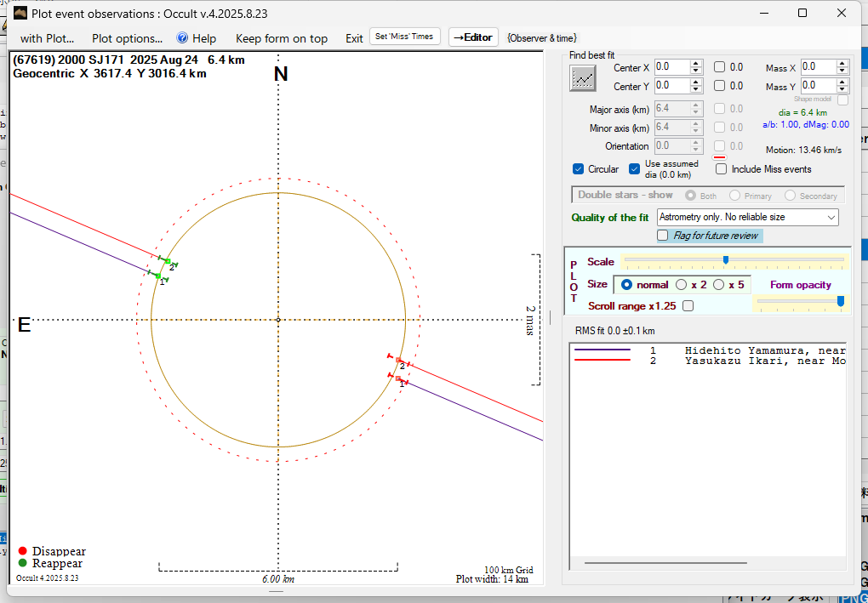The image size is (868, 603).
Task: Check Flag for future review
Action: [x=664, y=236]
